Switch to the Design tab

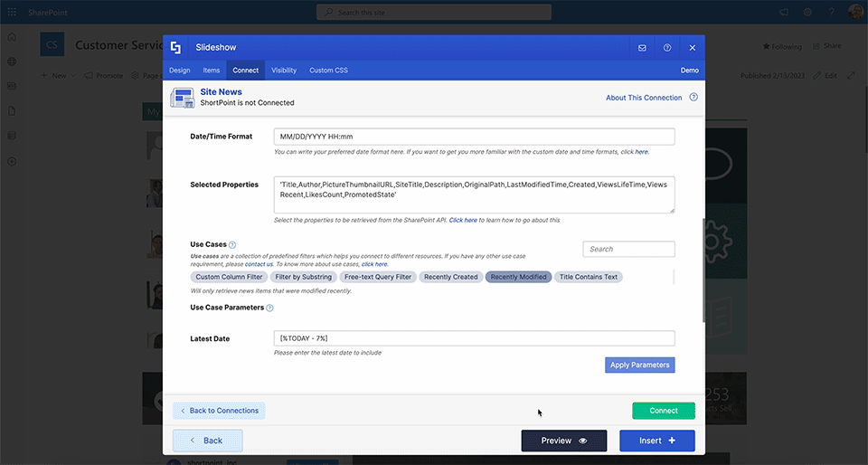coord(179,71)
